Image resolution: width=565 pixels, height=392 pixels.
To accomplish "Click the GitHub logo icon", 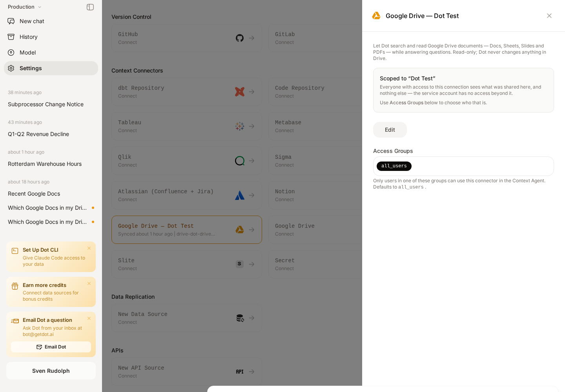I will point(240,38).
